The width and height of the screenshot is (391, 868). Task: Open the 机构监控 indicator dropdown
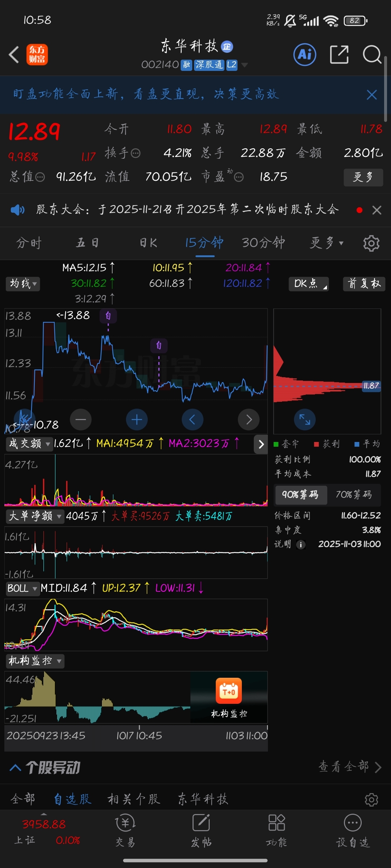click(35, 661)
